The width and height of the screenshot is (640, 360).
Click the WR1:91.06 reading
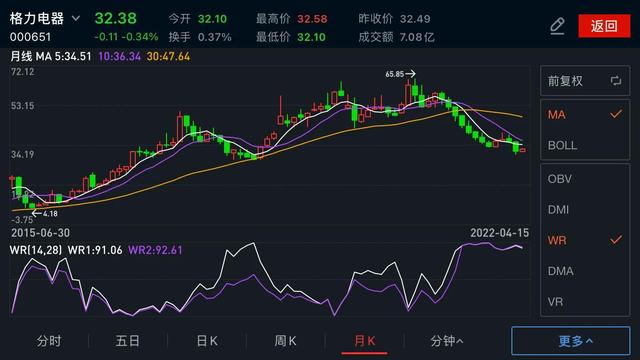point(95,250)
